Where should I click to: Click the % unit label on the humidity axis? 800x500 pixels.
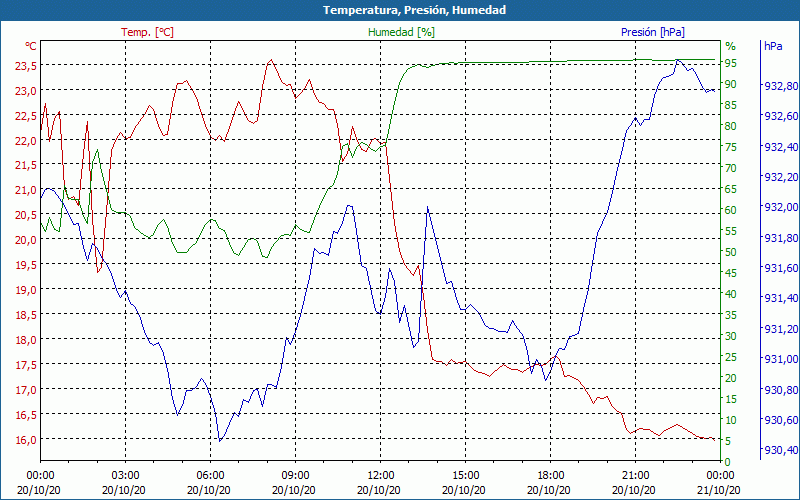tap(731, 46)
